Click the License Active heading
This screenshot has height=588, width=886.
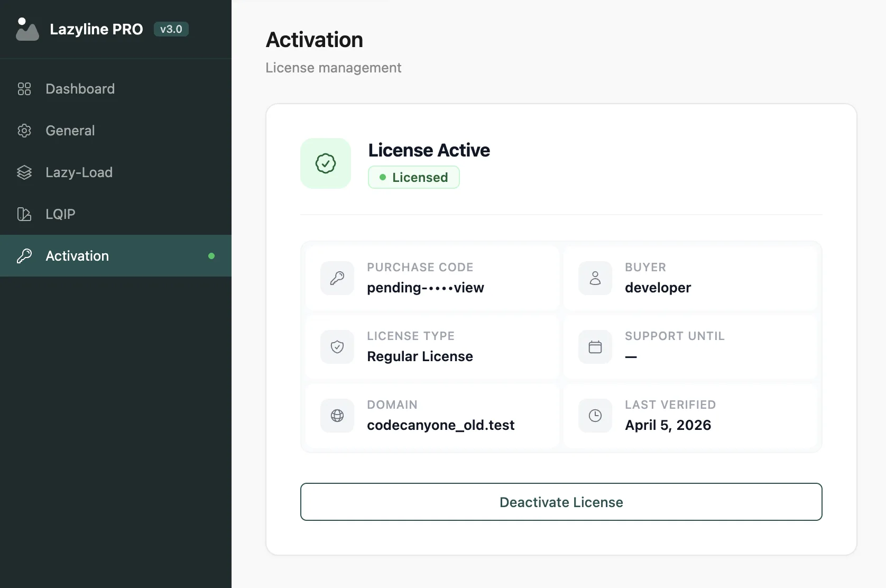429,150
